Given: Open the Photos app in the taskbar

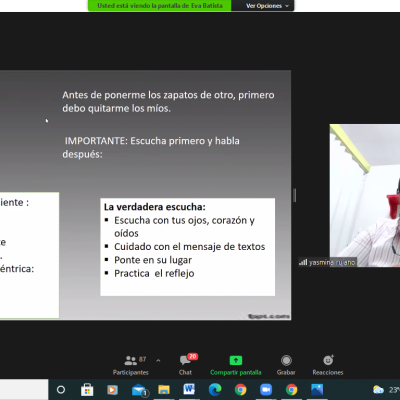Looking at the screenshot, I should pos(317,389).
